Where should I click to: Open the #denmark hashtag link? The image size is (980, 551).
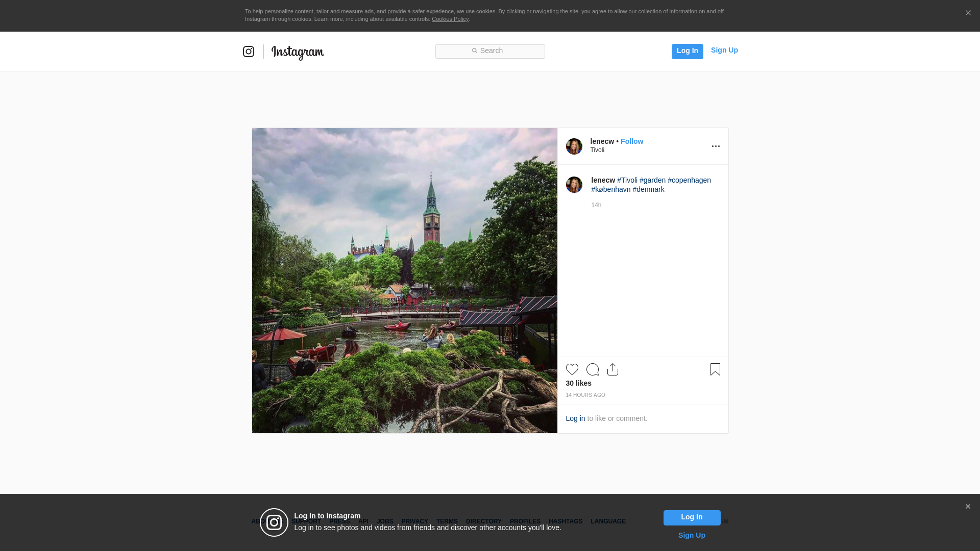tap(648, 189)
